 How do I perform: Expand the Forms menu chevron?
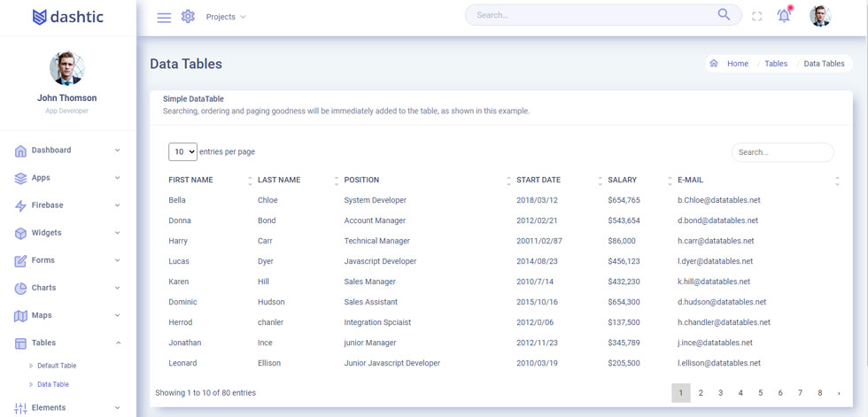point(117,260)
